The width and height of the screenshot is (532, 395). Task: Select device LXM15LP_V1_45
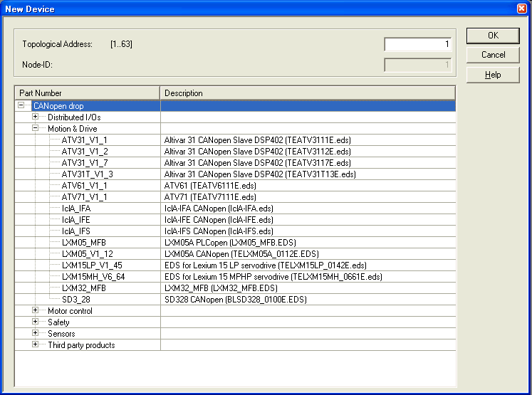point(92,265)
